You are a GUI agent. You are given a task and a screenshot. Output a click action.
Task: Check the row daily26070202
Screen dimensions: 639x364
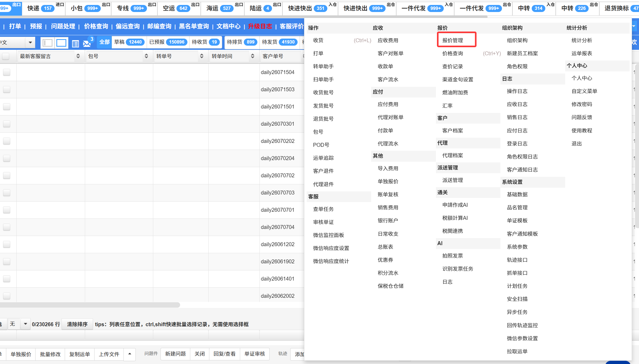[7, 141]
